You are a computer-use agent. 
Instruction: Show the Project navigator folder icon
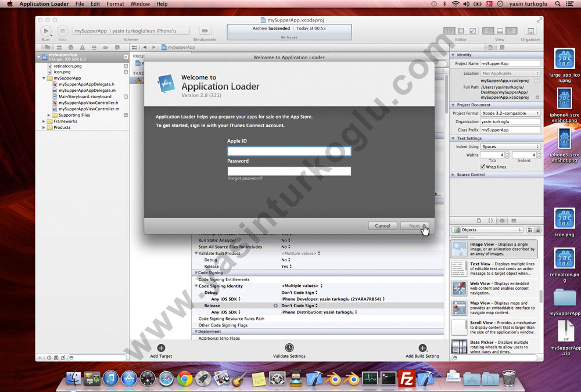click(x=47, y=48)
